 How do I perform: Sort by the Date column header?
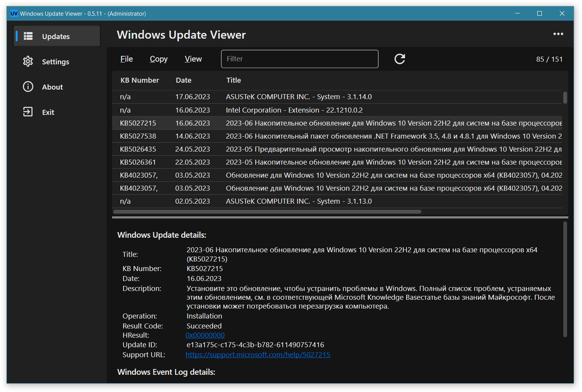(x=183, y=80)
